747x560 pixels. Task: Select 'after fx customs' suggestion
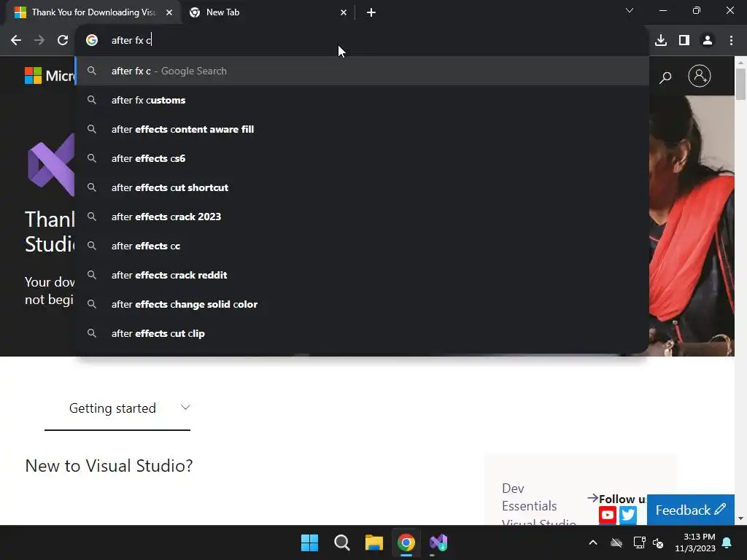coord(362,100)
